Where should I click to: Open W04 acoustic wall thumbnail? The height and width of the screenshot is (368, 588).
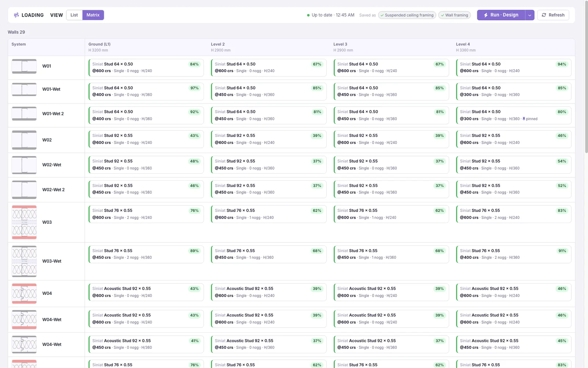coord(24,293)
